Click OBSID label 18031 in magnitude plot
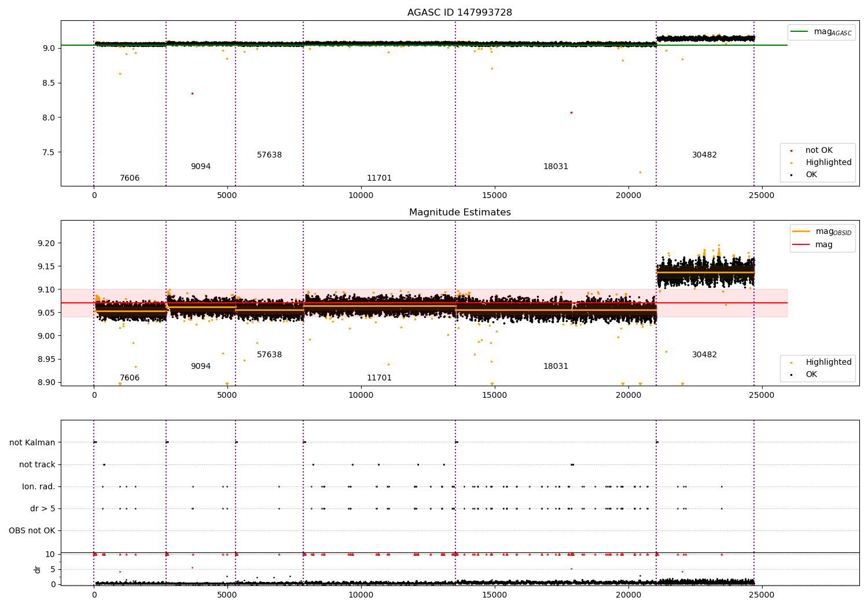 556,367
